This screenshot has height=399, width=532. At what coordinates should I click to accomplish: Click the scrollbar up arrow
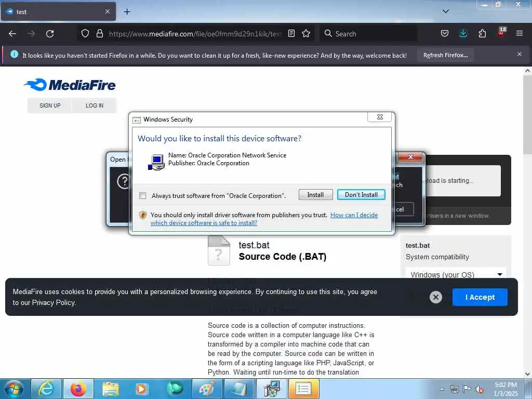(x=527, y=71)
